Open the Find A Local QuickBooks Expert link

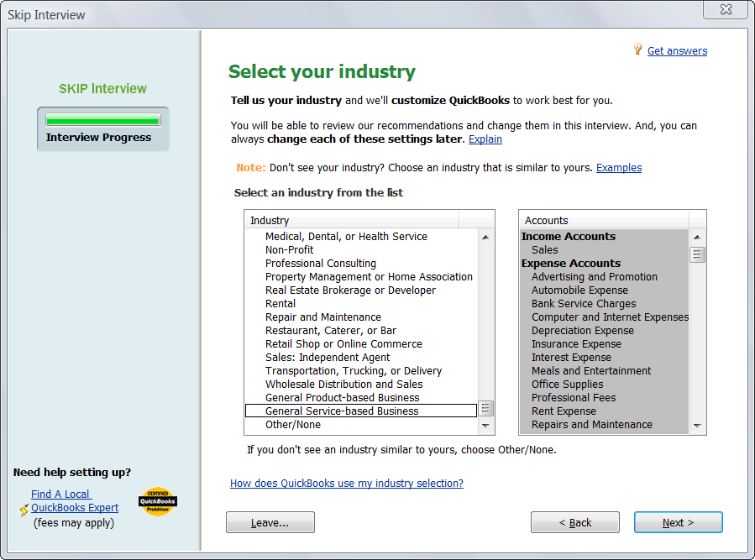tap(74, 501)
